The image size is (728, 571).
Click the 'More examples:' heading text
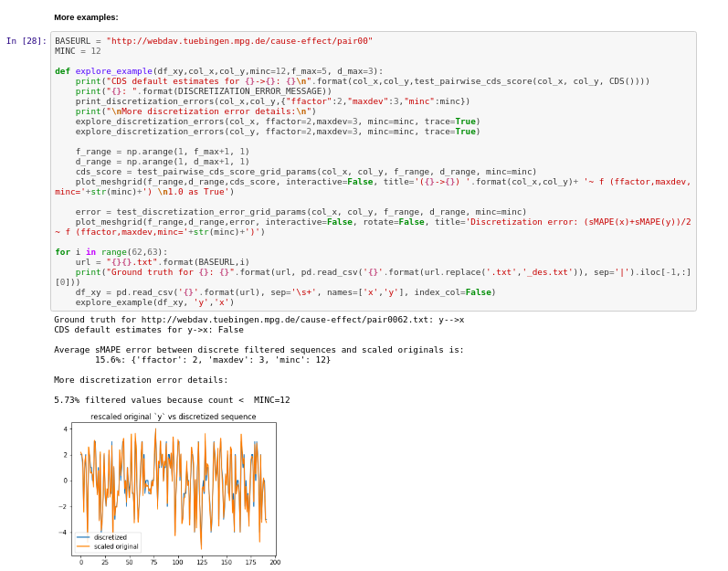pos(86,17)
